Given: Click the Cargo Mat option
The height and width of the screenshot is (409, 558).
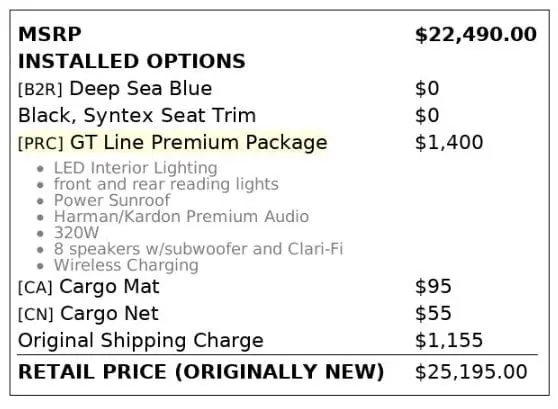Looking at the screenshot, I should (x=109, y=287).
